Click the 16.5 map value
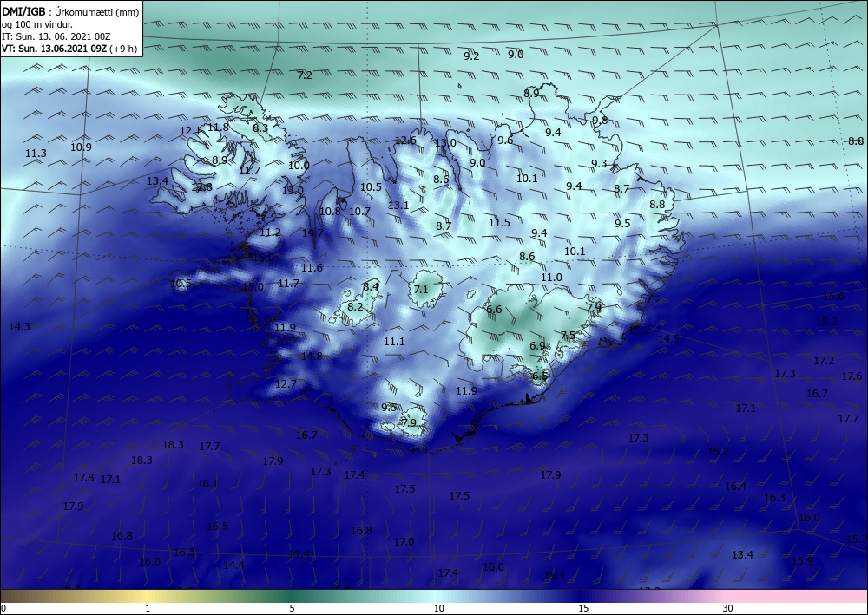868x615 pixels. 218,526
